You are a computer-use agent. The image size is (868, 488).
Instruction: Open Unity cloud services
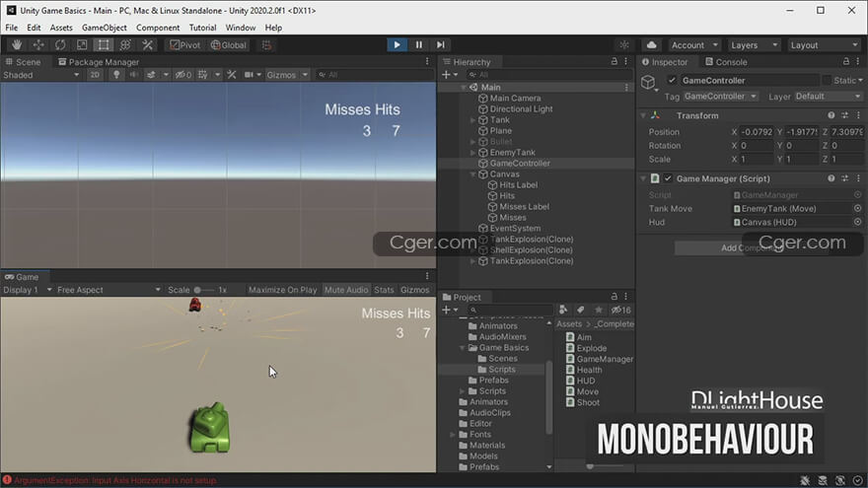(x=652, y=44)
